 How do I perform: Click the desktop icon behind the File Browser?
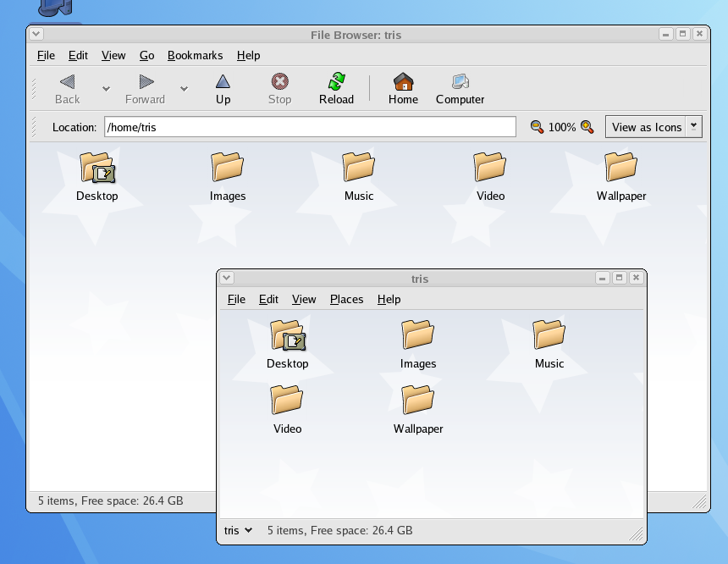click(55, 8)
